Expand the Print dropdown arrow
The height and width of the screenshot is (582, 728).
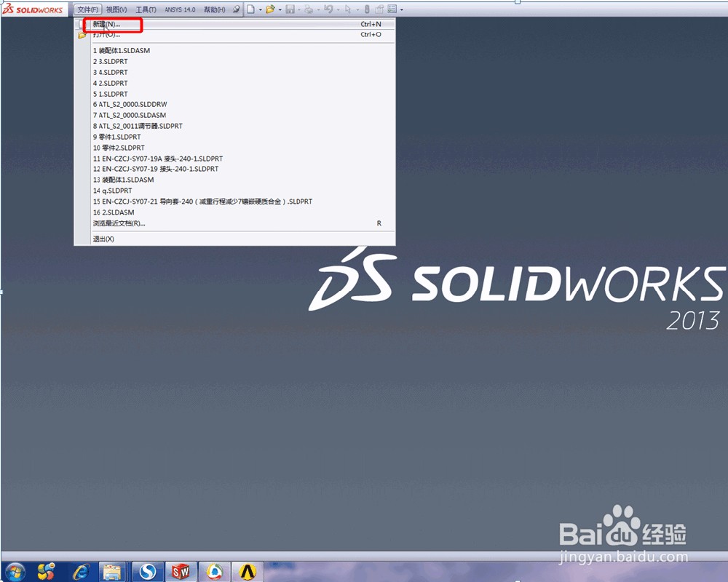(318, 9)
